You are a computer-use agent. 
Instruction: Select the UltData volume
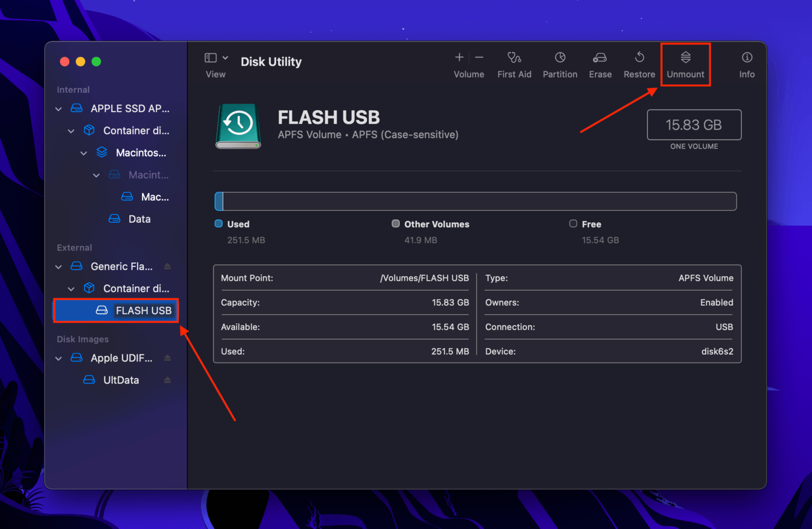pos(121,380)
